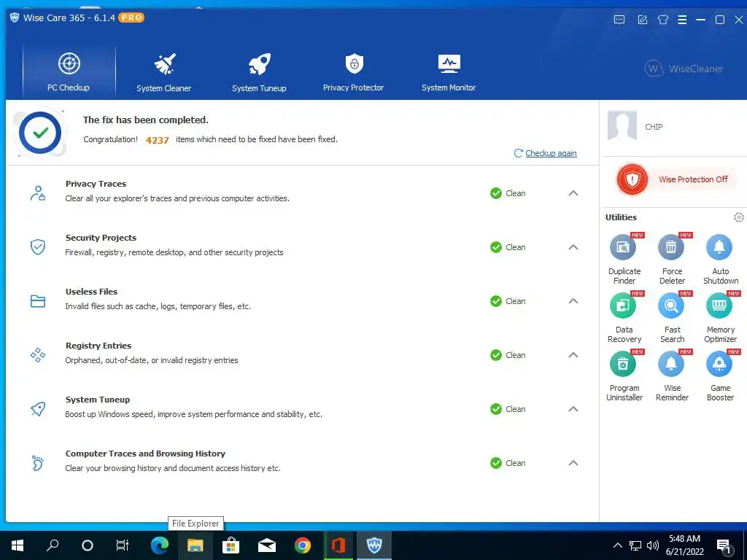
Task: Launch Microsoft Edge from the taskbar
Action: pyautogui.click(x=160, y=545)
